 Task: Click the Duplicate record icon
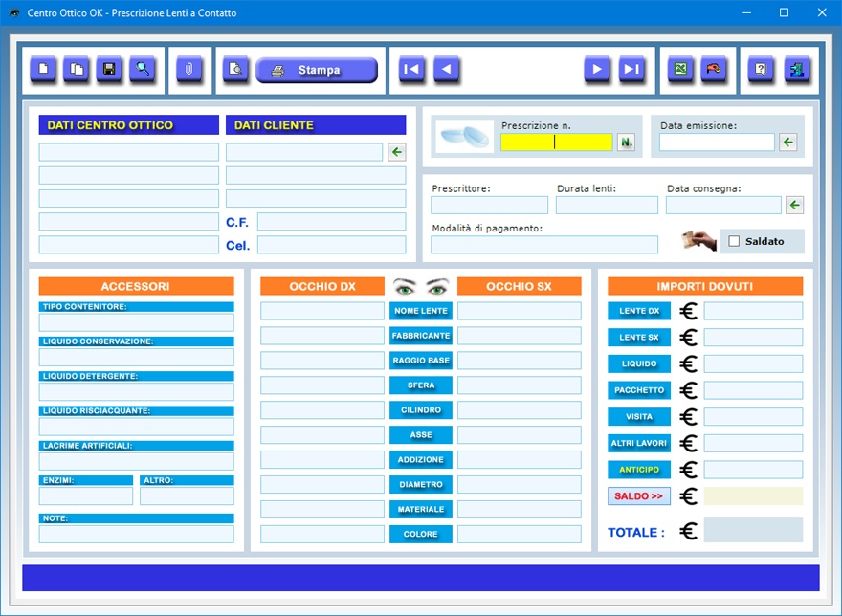point(77,69)
